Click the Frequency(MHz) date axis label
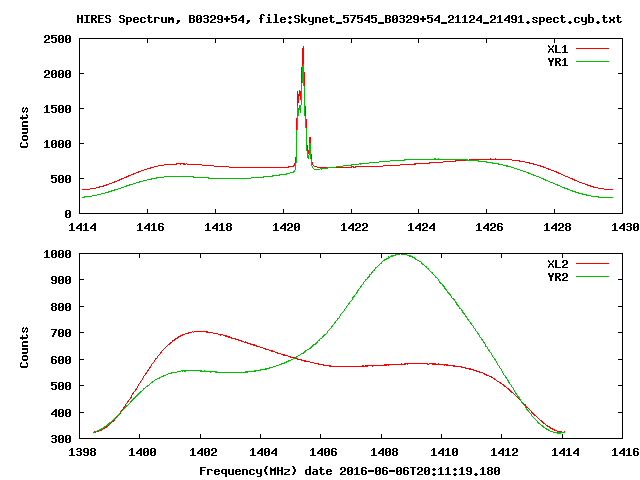This screenshot has width=640, height=480. (349, 471)
